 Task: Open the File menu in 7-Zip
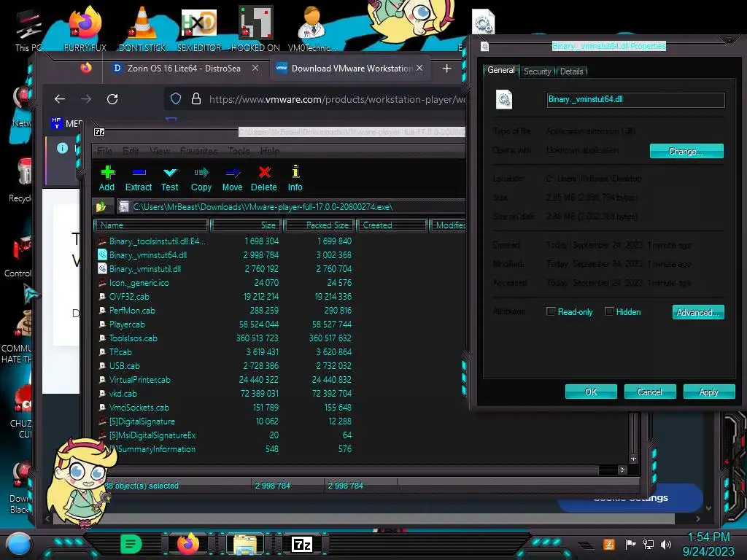(x=104, y=151)
